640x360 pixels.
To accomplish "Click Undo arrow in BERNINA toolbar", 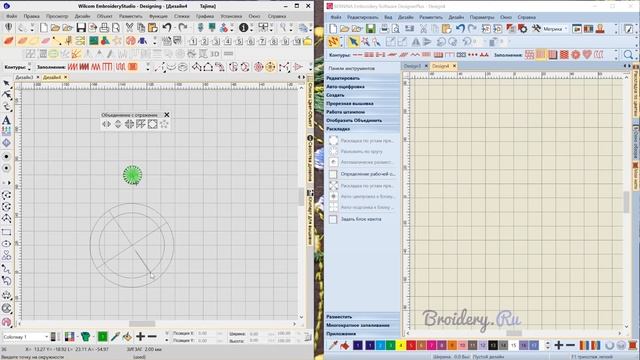I will point(460,29).
